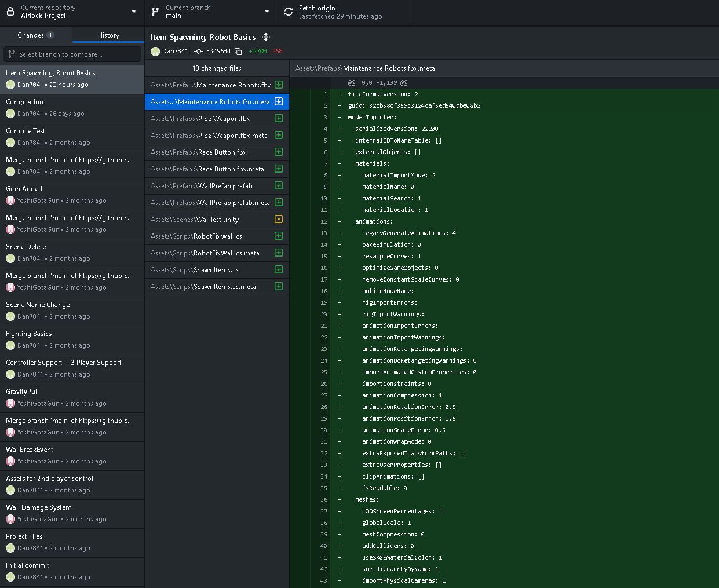Click the expand commit summary icon
719x588 pixels.
(x=266, y=37)
